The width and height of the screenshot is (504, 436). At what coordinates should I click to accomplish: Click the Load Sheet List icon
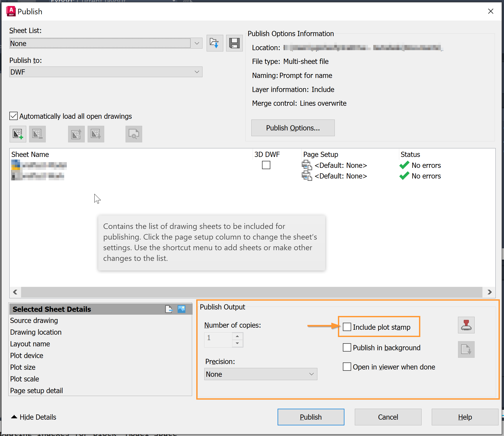coord(215,43)
